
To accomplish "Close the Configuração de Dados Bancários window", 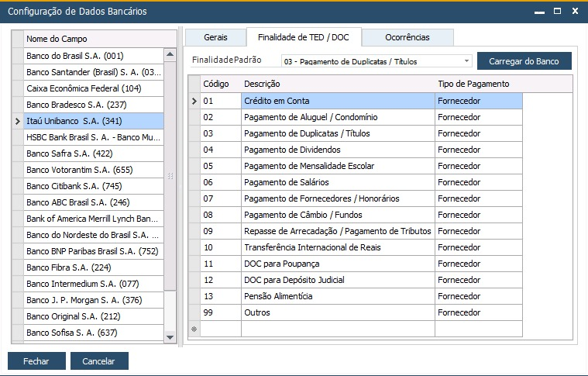I will coord(575,12).
